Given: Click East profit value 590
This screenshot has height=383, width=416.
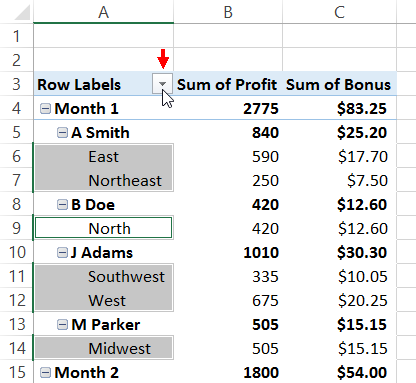Looking at the screenshot, I should coord(265,157).
